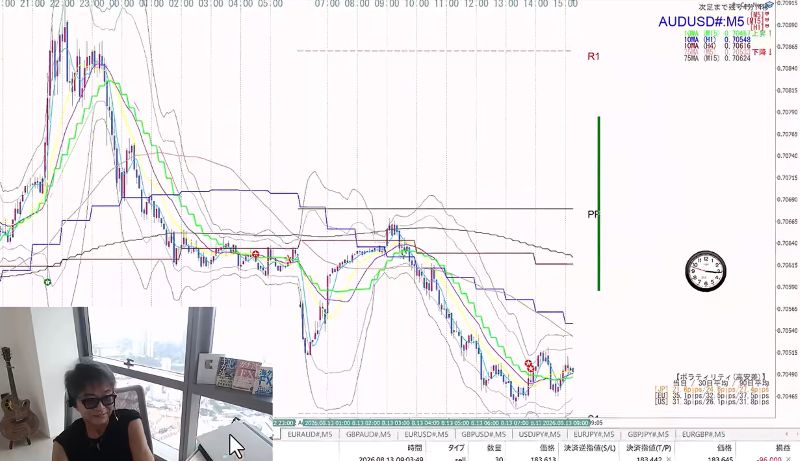This screenshot has height=461, width=800.
Task: Select the EURJPY#,M5 chart tab
Action: (594, 434)
